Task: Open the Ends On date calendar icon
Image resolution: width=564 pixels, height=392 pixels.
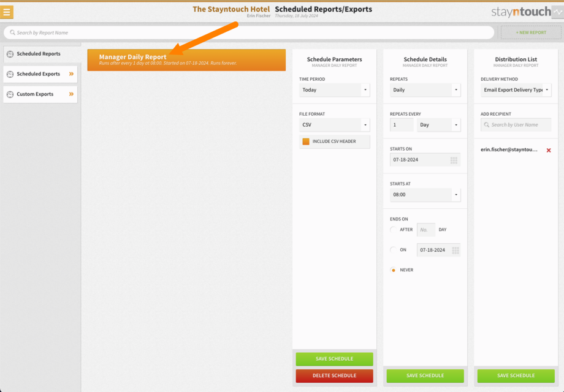Action: coord(455,250)
